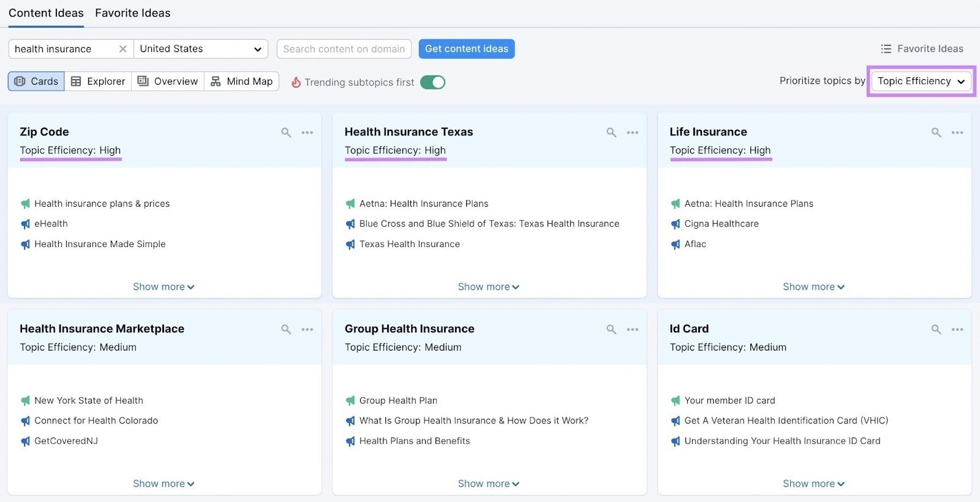The width and height of the screenshot is (980, 502).
Task: Open the United States country dropdown
Action: (201, 49)
